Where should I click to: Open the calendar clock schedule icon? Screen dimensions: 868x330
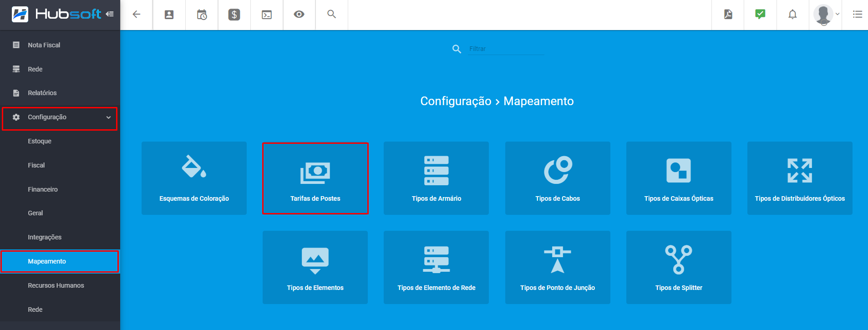tap(202, 15)
